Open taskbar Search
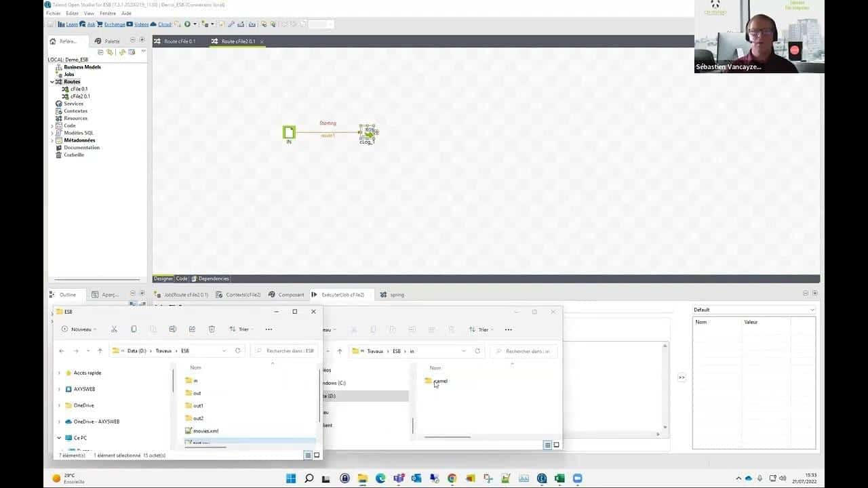 coord(309,479)
